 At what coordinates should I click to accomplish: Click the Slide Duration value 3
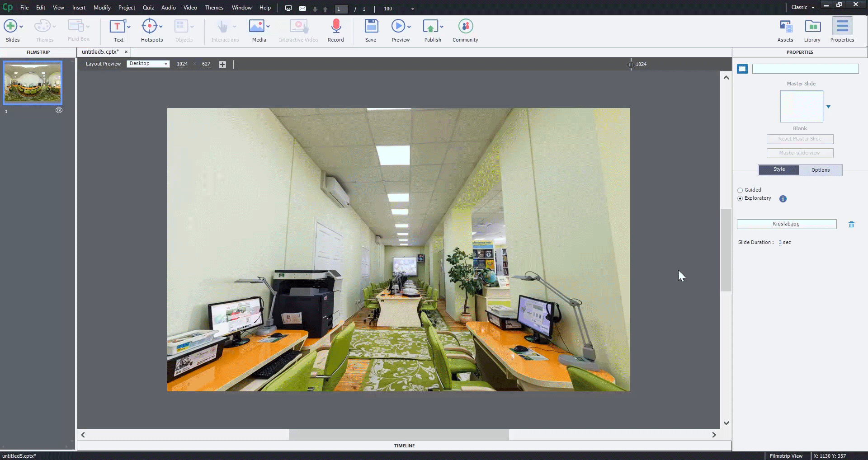tap(780, 243)
